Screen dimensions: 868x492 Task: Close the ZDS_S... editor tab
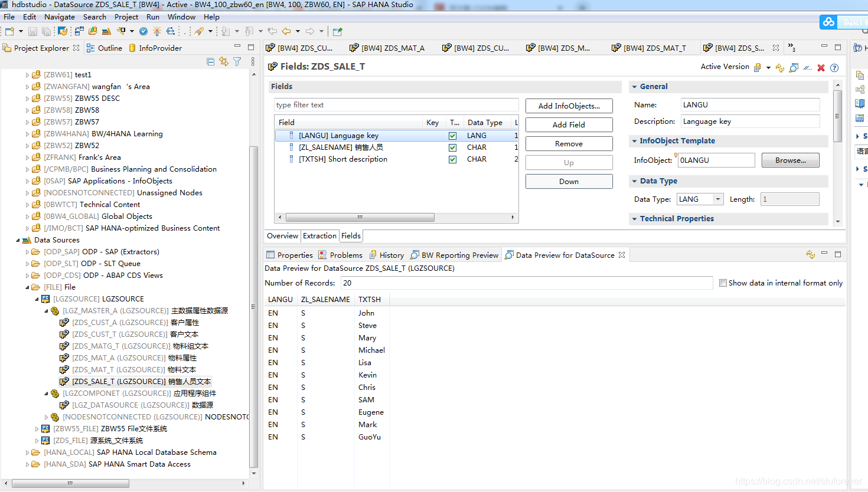coord(776,48)
